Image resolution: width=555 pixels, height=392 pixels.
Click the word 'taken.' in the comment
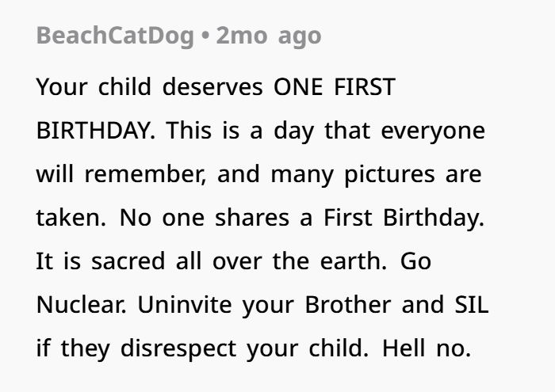(71, 218)
